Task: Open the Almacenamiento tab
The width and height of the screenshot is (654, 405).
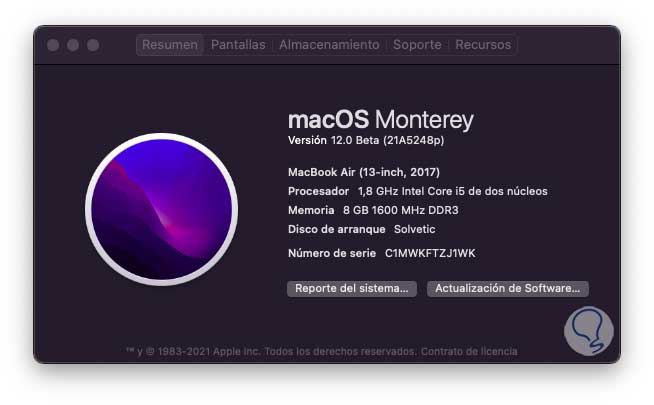Action: coord(329,45)
